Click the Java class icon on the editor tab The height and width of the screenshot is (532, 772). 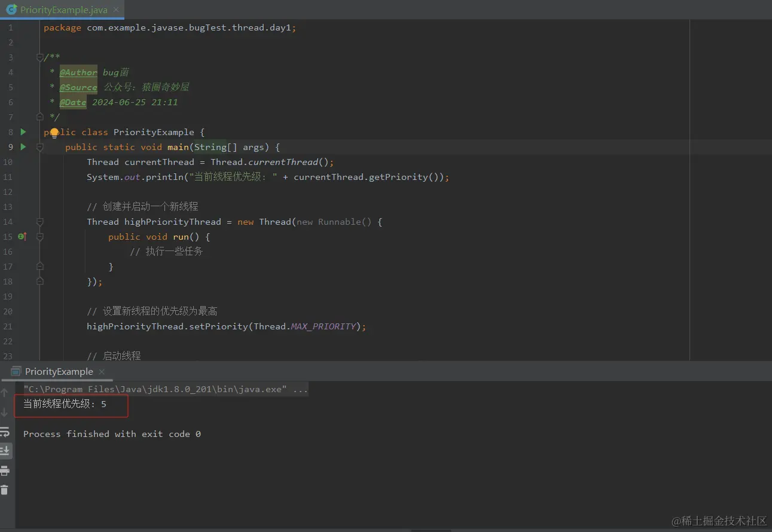click(x=11, y=10)
